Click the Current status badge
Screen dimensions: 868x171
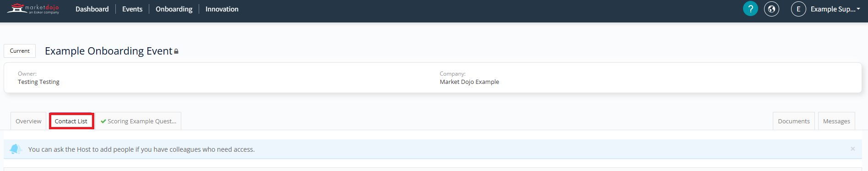pos(20,51)
